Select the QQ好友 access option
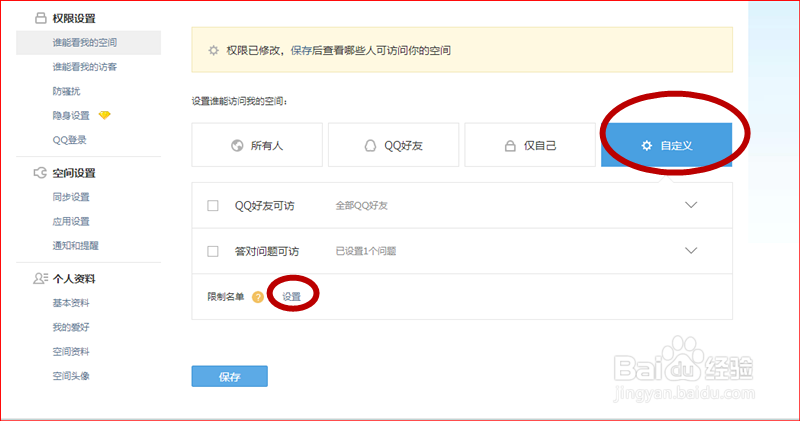 pyautogui.click(x=393, y=145)
